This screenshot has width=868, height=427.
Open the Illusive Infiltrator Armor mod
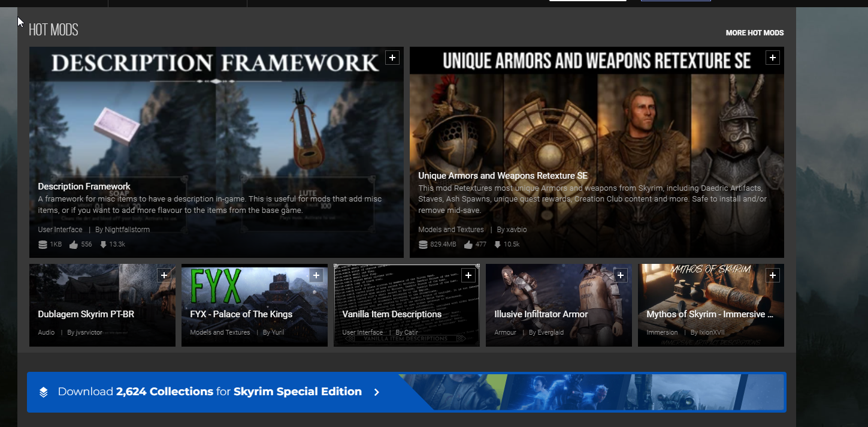point(540,314)
